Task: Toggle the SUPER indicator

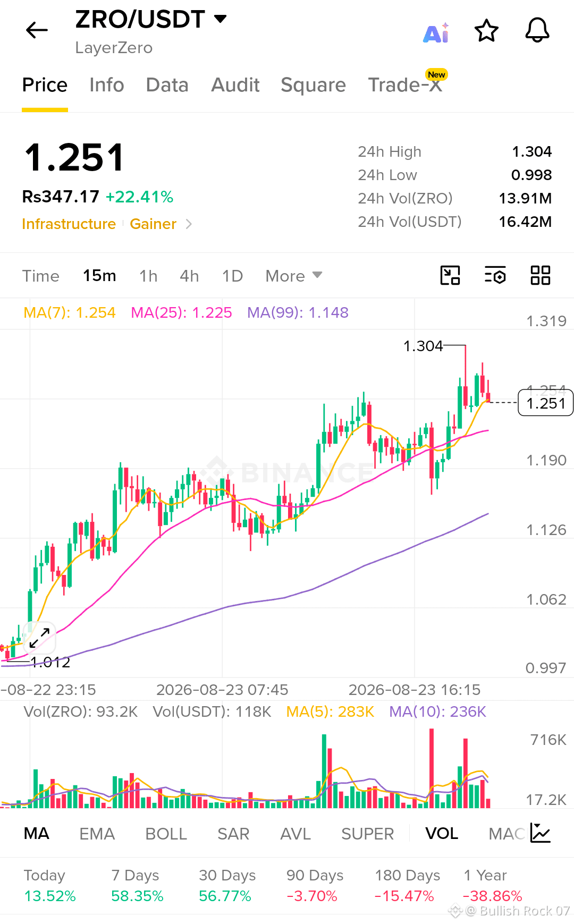Action: (368, 834)
